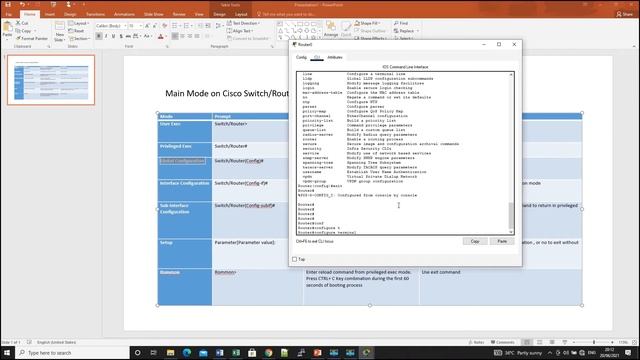Open the font name combo box
This screenshot has width=640, height=360.
(x=111, y=26)
